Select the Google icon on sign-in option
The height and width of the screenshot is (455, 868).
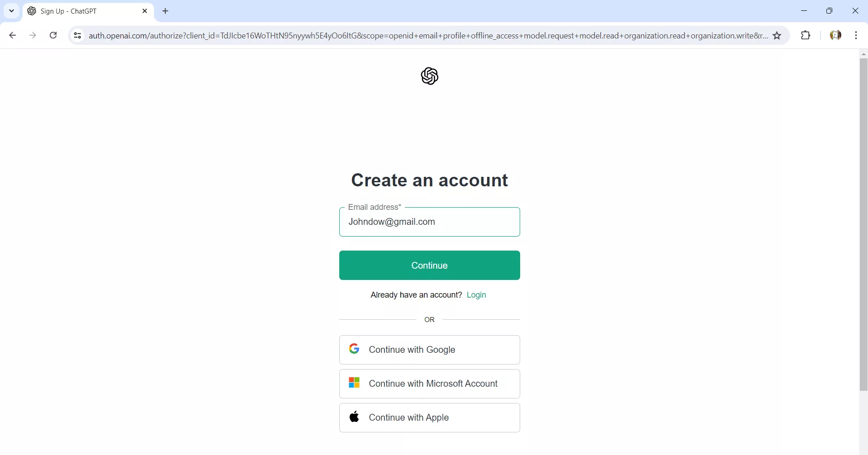click(355, 349)
